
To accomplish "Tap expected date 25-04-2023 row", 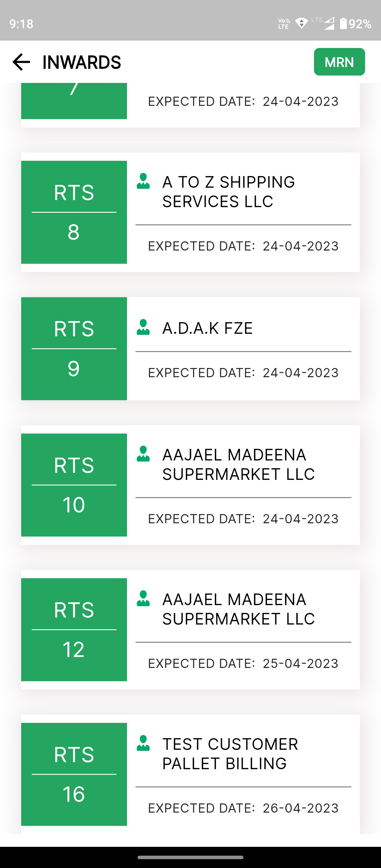I will pos(243,663).
